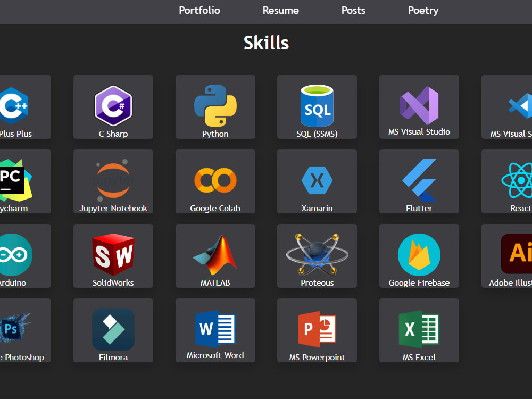532x399 pixels.
Task: Click the React atom icon
Action: [518, 180]
